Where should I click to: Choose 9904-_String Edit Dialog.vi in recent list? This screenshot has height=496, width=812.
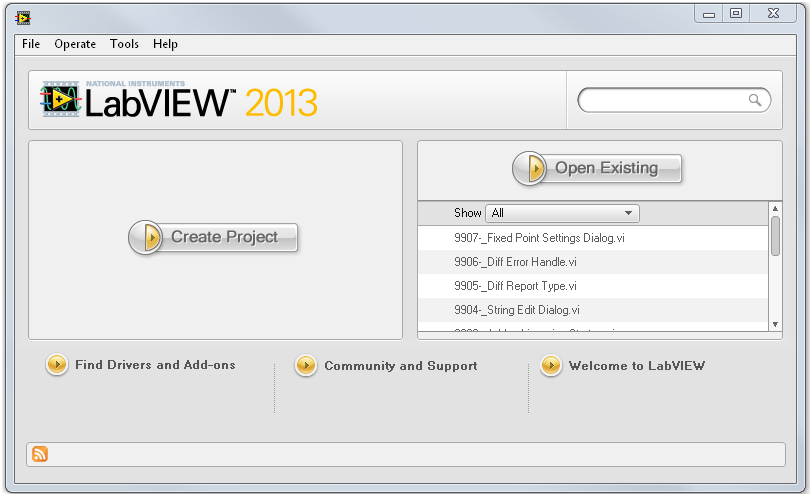point(516,310)
